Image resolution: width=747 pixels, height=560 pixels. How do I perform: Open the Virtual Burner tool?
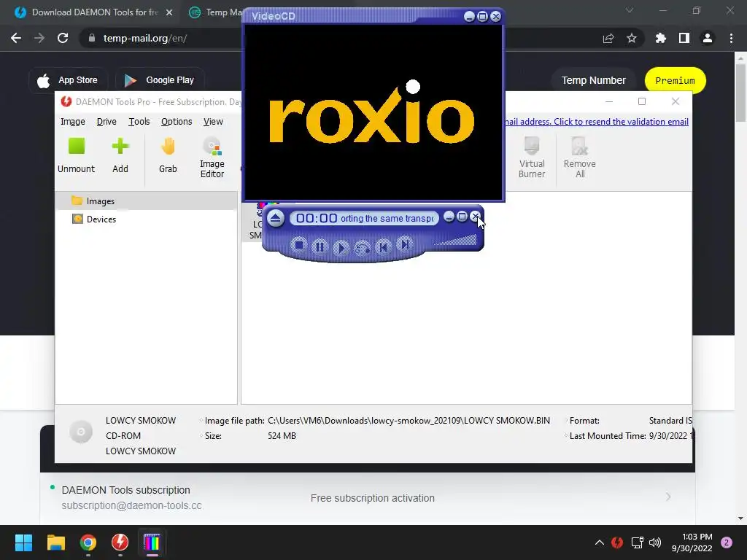click(532, 157)
